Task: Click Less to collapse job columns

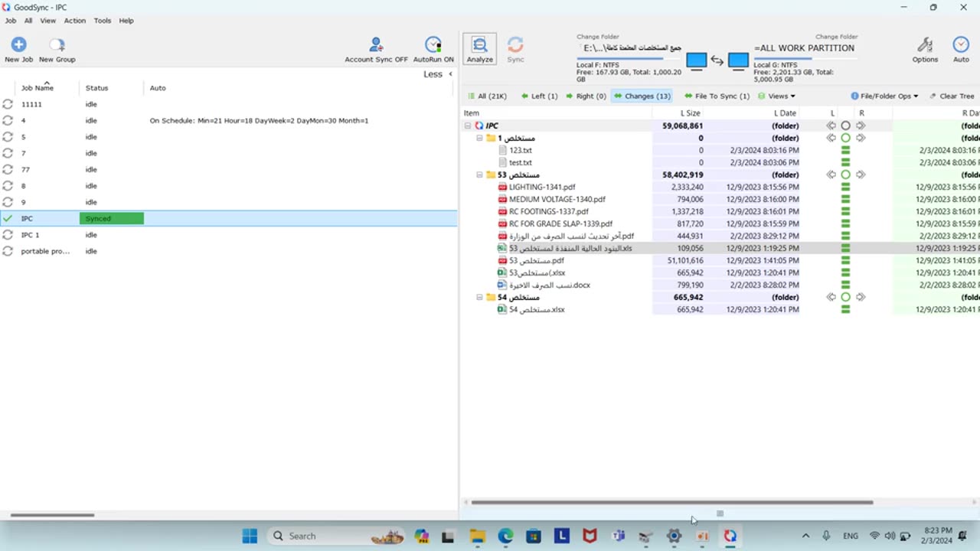Action: pyautogui.click(x=438, y=74)
